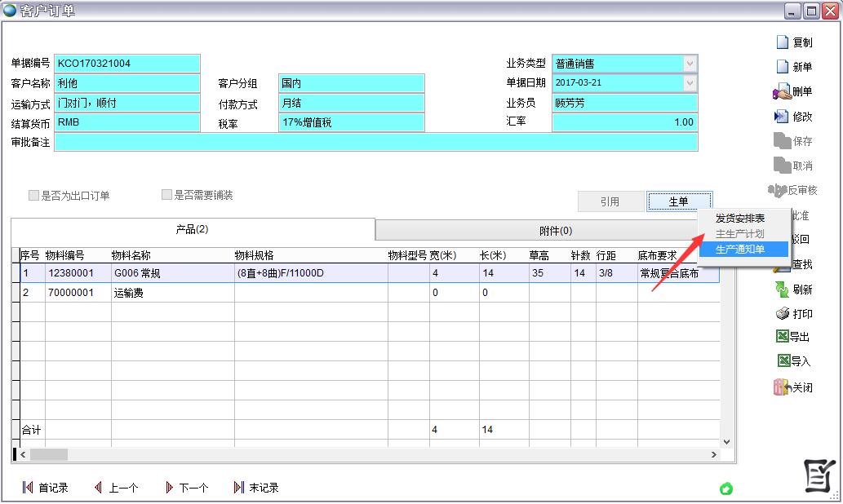Go to 下一个 (next) record
The image size is (843, 504).
pos(186,488)
